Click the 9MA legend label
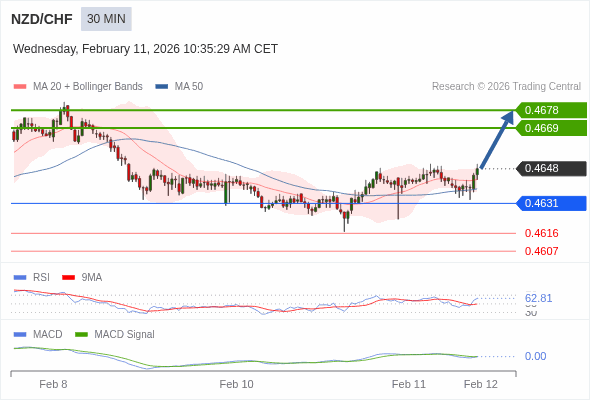This screenshot has width=590, height=400. [91, 278]
